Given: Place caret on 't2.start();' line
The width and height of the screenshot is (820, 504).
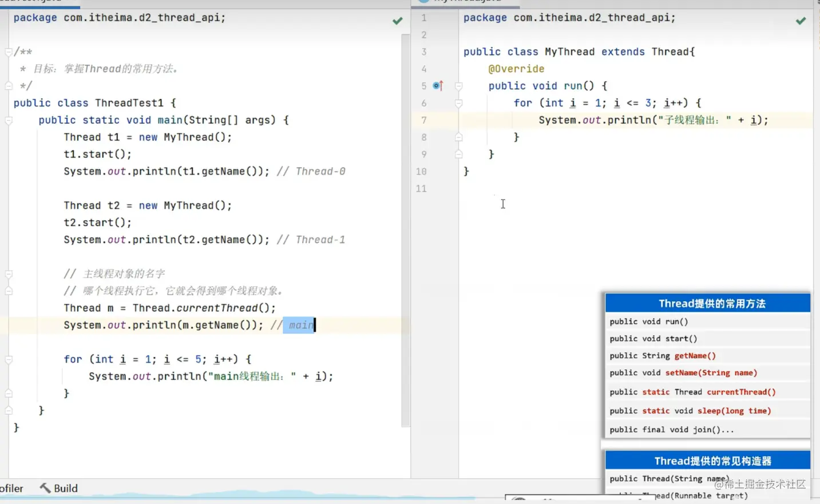Looking at the screenshot, I should pos(97,223).
